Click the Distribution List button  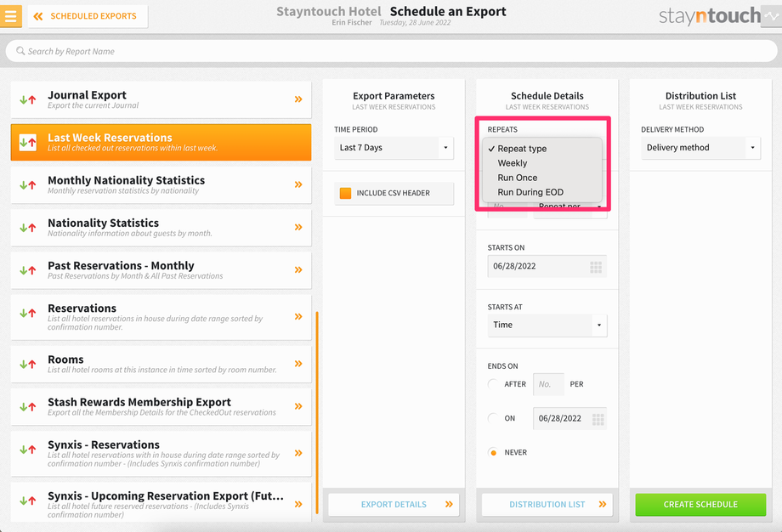(547, 505)
